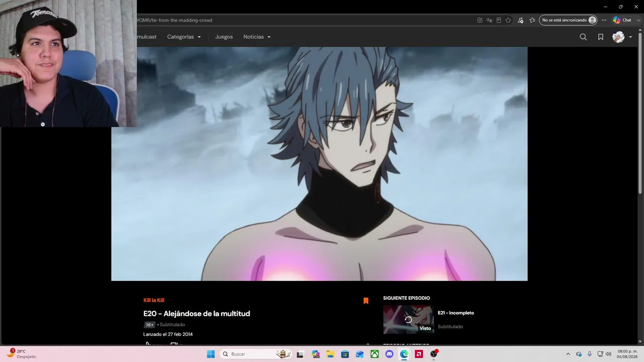This screenshot has width=644, height=362.
Task: Show hidden system tray icons
Action: coord(568,354)
